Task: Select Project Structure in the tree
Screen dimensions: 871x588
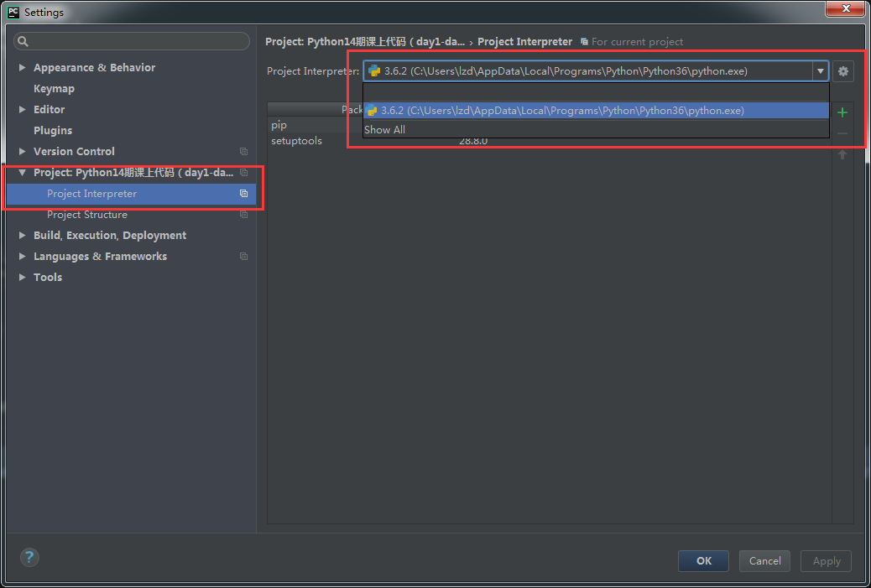Action: (87, 215)
